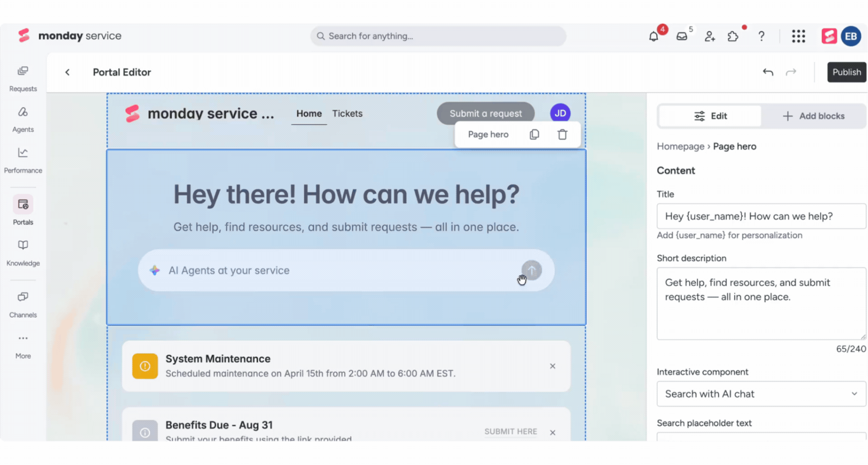
Task: Click the portal name monday service title
Action: [211, 114]
